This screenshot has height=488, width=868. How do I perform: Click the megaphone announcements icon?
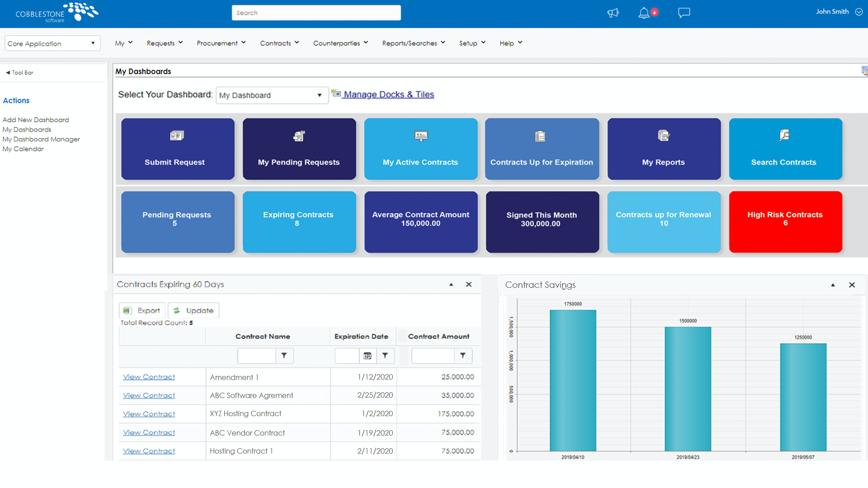[613, 13]
